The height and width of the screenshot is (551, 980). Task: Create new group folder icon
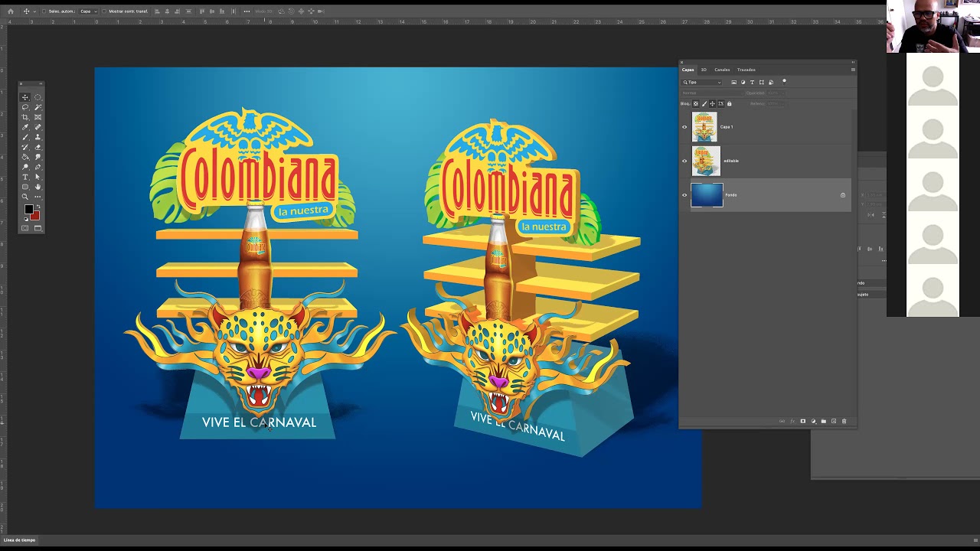point(824,421)
